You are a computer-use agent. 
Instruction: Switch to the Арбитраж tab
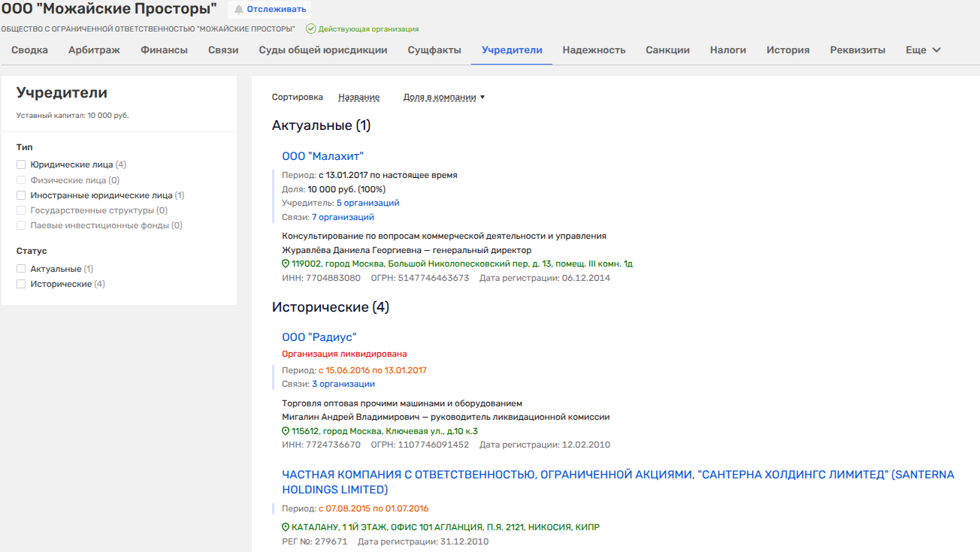(94, 50)
